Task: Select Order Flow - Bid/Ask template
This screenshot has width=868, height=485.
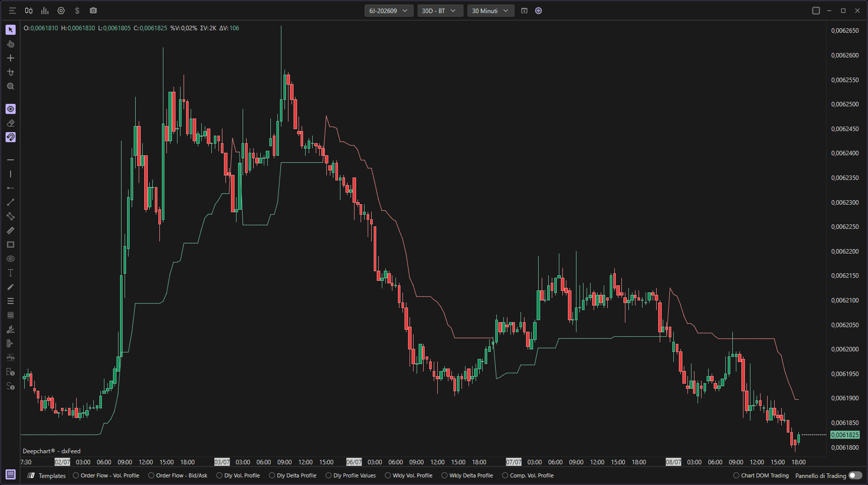Action: point(178,475)
